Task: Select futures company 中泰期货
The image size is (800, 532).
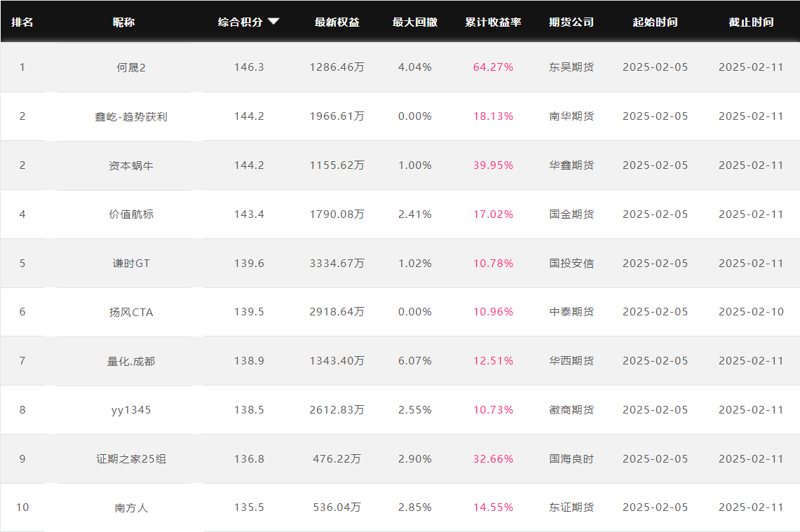Action: click(571, 312)
